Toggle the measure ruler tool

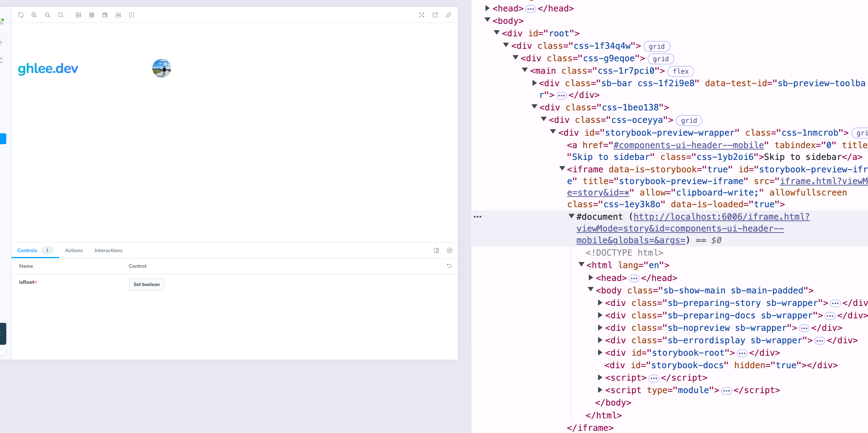tap(118, 15)
